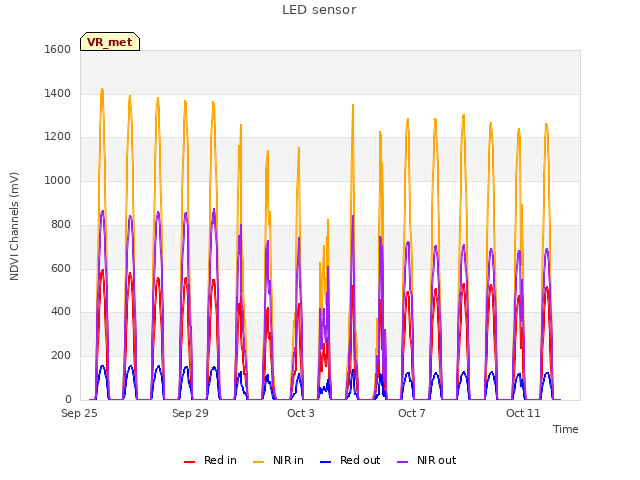Image resolution: width=640 pixels, height=480 pixels.
Task: Click the 400 y-axis tick label
Action: coord(61,312)
